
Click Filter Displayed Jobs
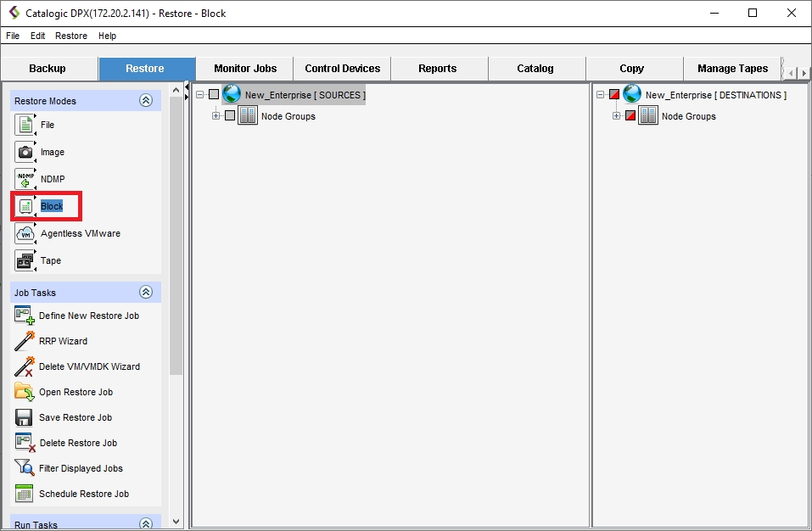[81, 468]
